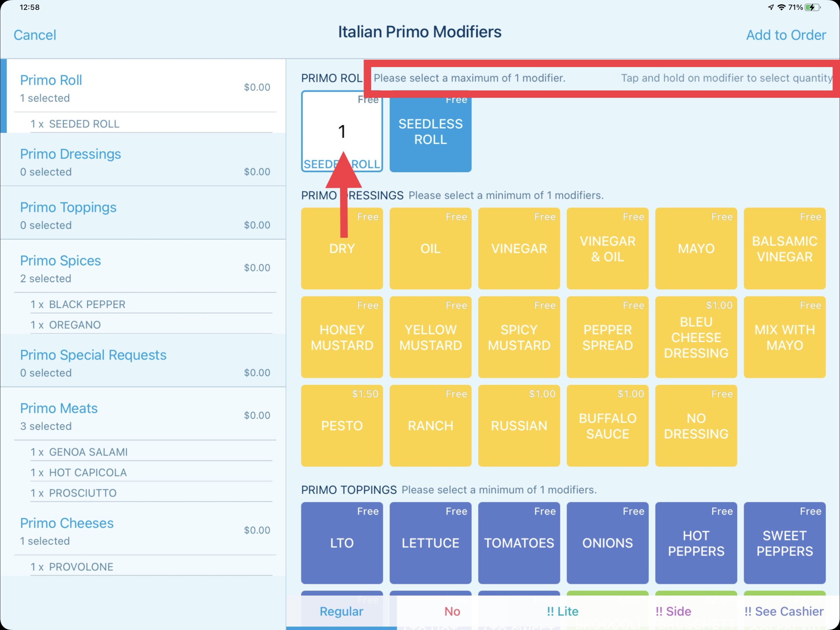Add RUSSIAN dressing for $1.00

coord(519,425)
